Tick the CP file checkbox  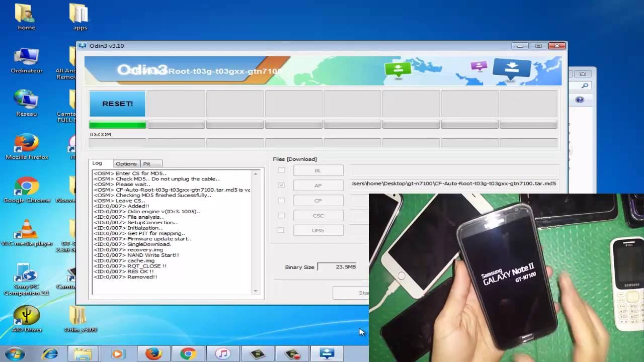click(x=281, y=200)
